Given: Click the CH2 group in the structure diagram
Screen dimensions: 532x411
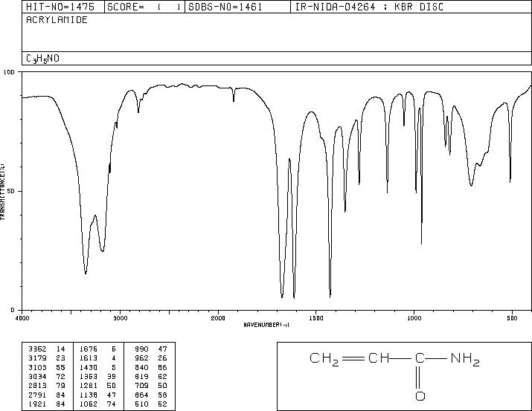Looking at the screenshot, I should (324, 360).
